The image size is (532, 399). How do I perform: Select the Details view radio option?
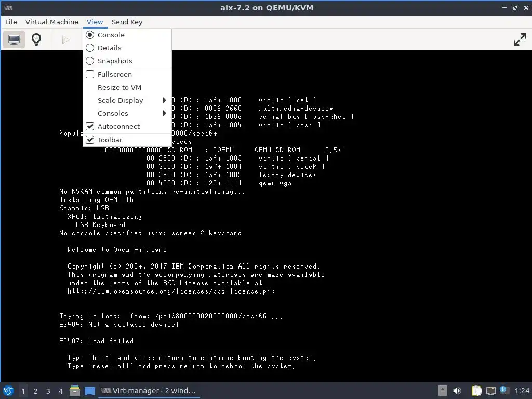[127, 48]
